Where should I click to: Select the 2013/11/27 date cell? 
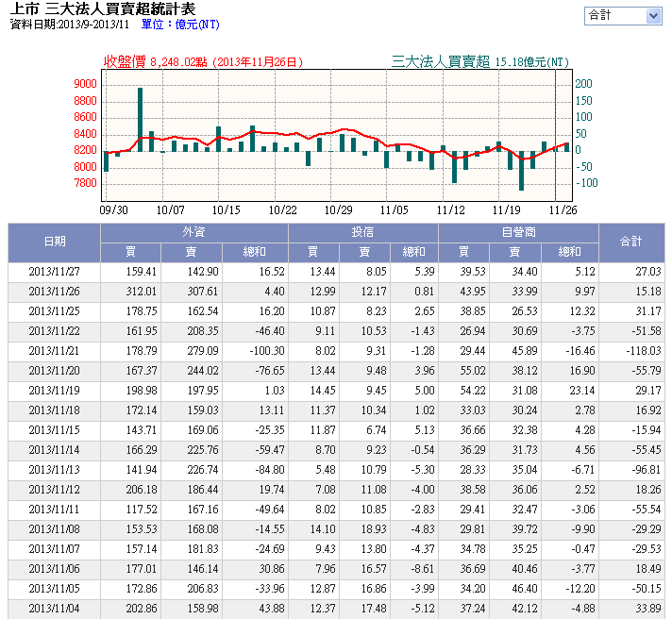pos(55,272)
